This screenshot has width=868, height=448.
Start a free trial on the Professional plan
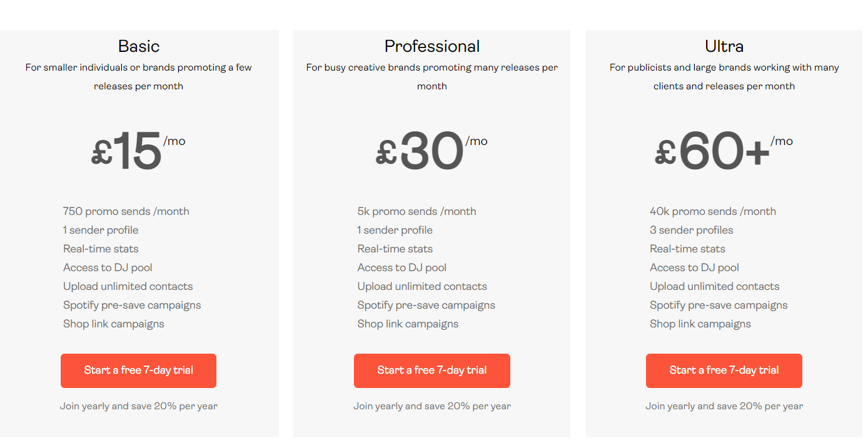pyautogui.click(x=431, y=371)
